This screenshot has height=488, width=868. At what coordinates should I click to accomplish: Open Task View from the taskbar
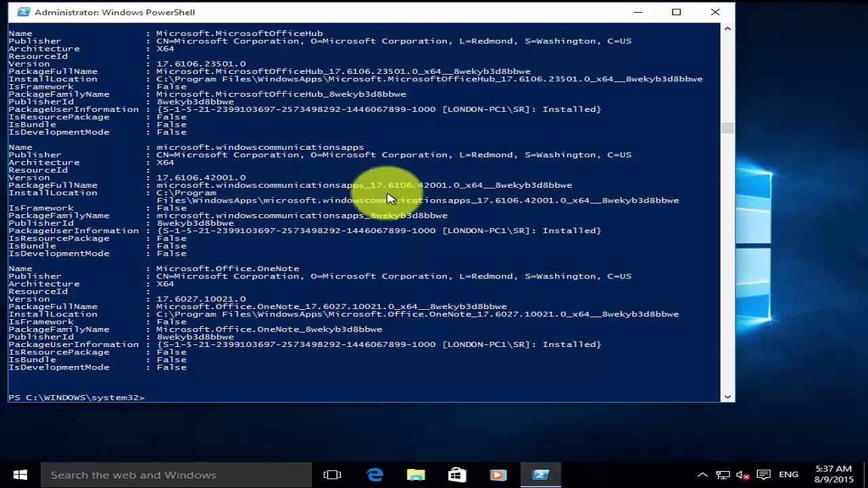pyautogui.click(x=332, y=475)
